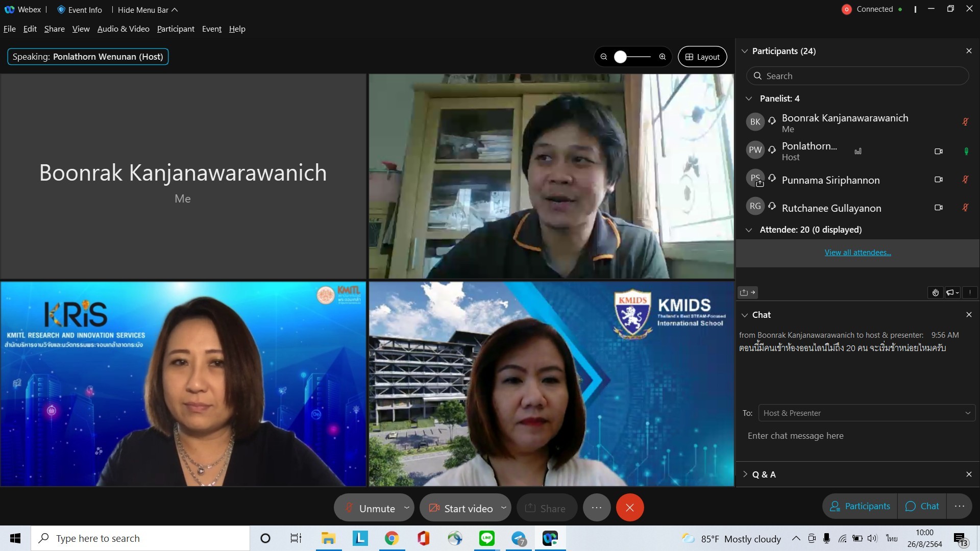Open the Host & Presenter recipient dropdown

pyautogui.click(x=866, y=413)
